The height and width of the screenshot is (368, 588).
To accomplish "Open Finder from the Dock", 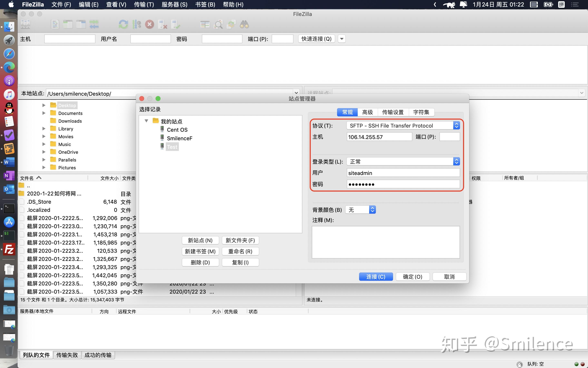I will [9, 27].
